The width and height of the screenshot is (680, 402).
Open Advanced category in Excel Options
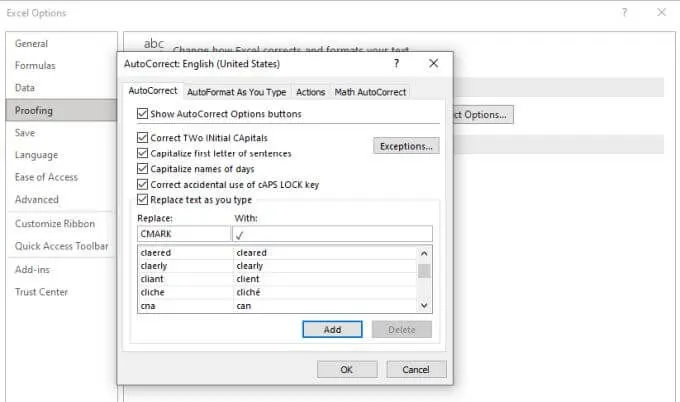(x=61, y=199)
